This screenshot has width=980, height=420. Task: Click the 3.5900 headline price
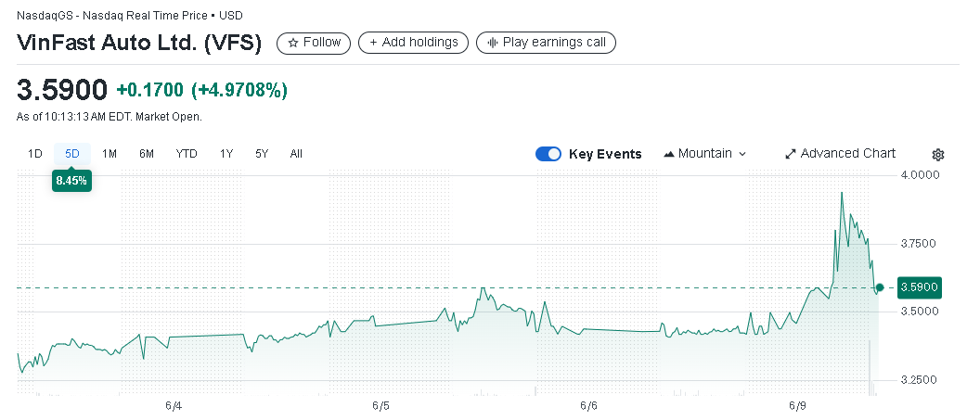coord(62,91)
